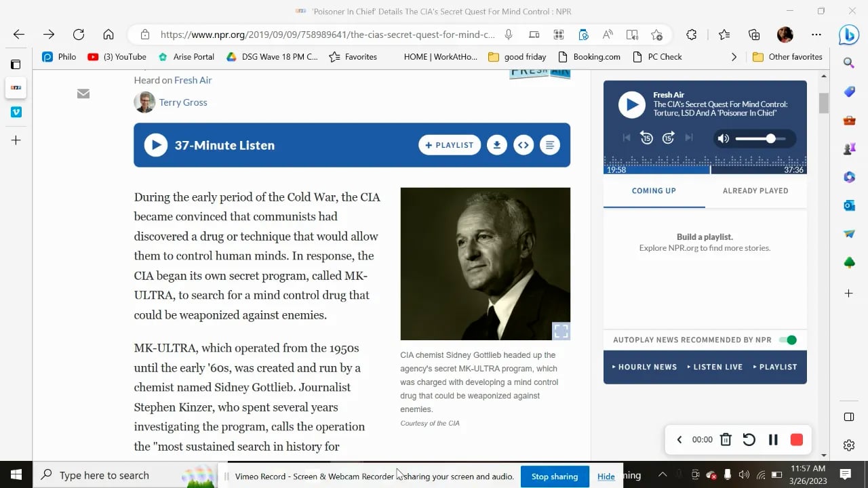Open the YouTube bookmark

(117, 57)
